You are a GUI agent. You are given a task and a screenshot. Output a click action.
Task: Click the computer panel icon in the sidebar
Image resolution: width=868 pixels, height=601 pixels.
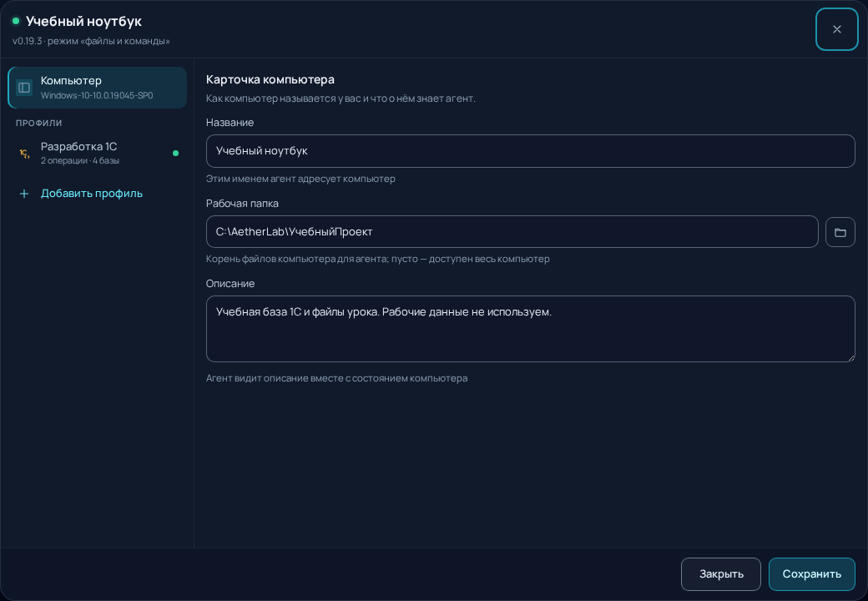[x=24, y=88]
